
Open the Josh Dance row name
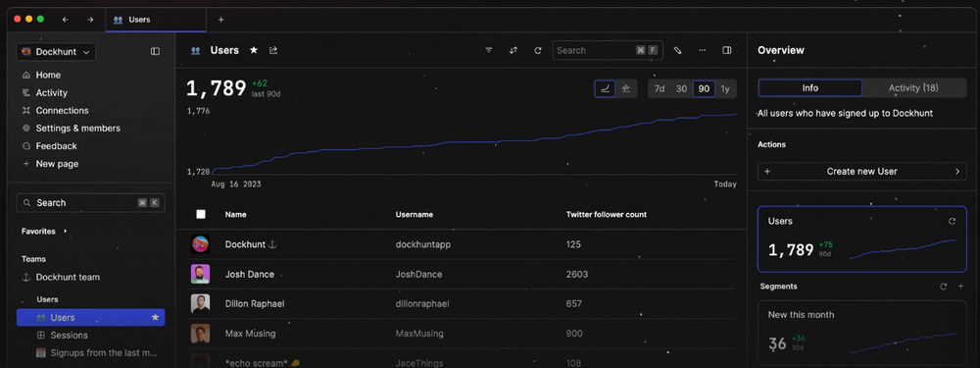pos(249,274)
